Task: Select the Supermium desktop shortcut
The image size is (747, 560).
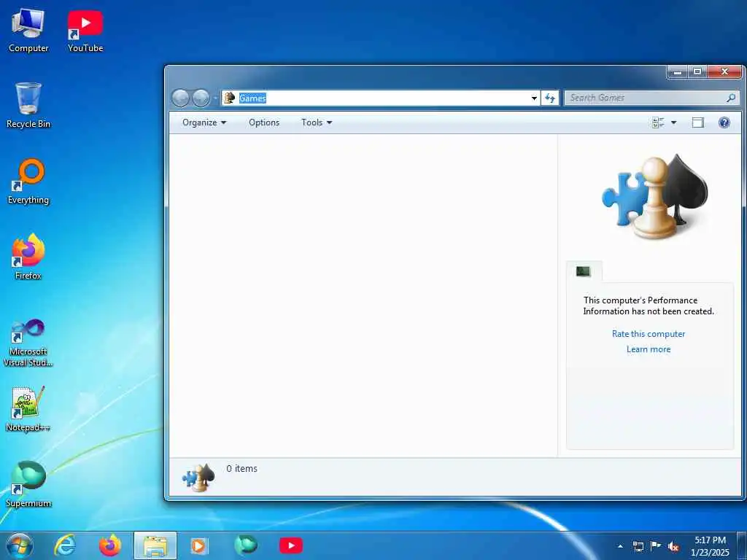Action: tap(28, 485)
